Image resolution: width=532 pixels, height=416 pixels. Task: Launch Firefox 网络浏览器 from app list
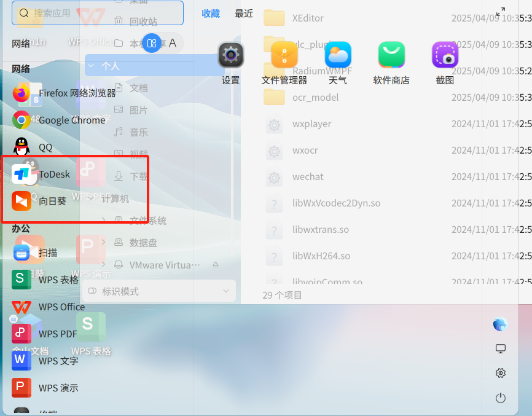(64, 93)
